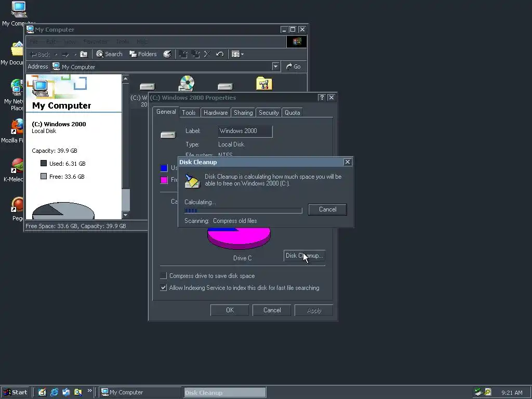Click the History icon in toolbar
532x399 pixels.
(x=167, y=54)
